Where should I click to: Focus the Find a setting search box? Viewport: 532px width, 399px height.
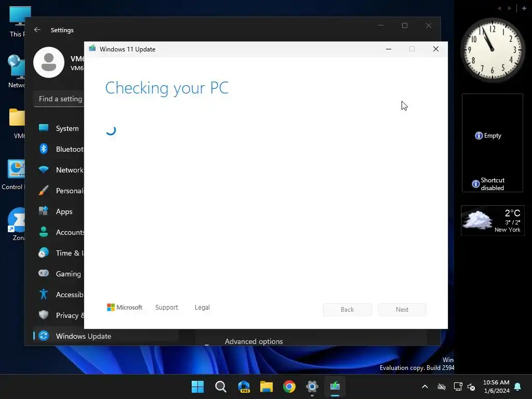click(59, 99)
